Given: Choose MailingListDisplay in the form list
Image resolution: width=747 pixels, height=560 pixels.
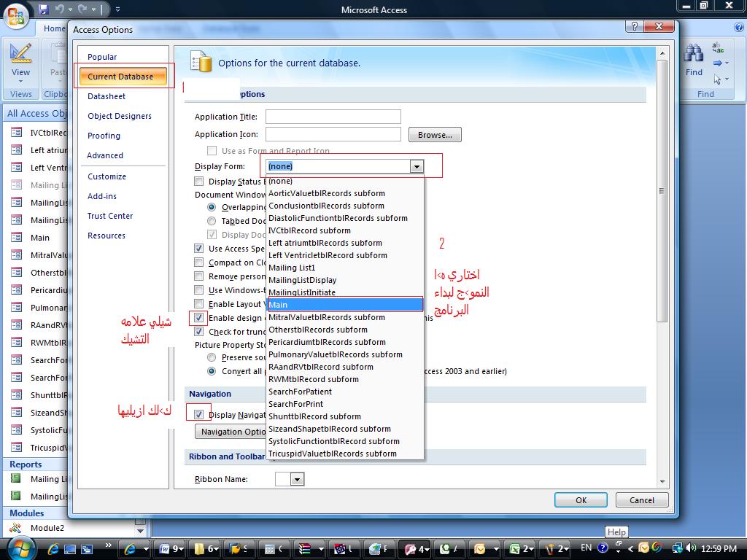Looking at the screenshot, I should [x=345, y=280].
